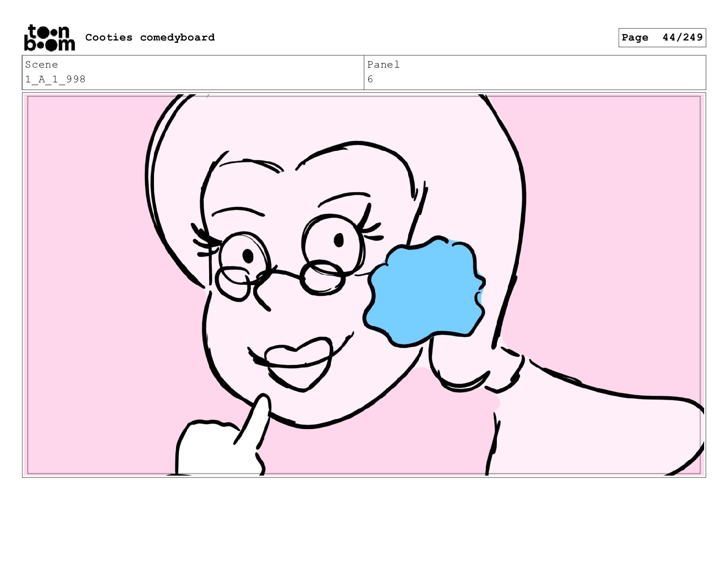
Task: Select the scene name '1_A_1_998'
Action: [x=55, y=79]
